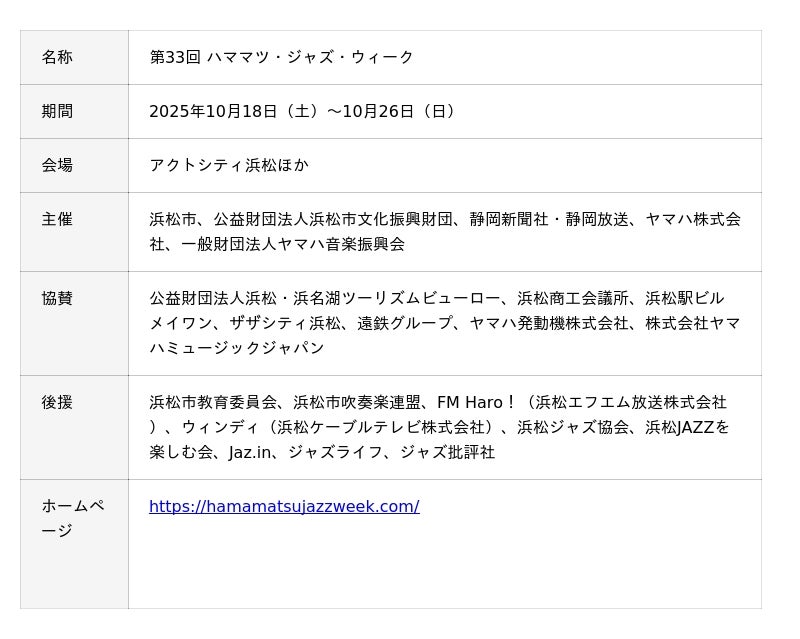This screenshot has height=639, width=800.
Task: Open the hamamatsujazzweek.com homepage link
Action: click(x=284, y=506)
